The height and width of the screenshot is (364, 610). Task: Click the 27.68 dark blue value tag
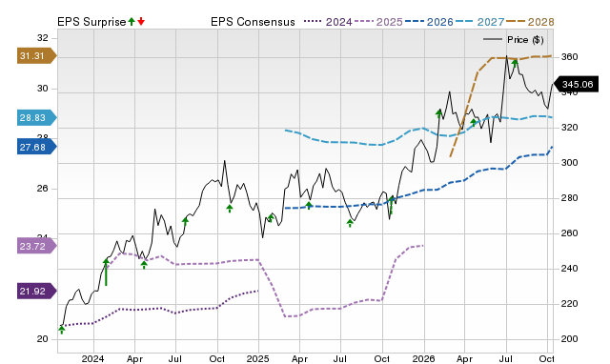36,147
